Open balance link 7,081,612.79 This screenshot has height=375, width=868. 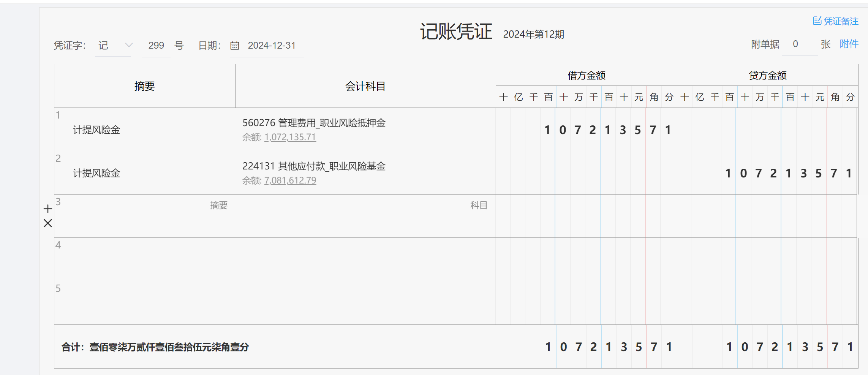point(290,180)
